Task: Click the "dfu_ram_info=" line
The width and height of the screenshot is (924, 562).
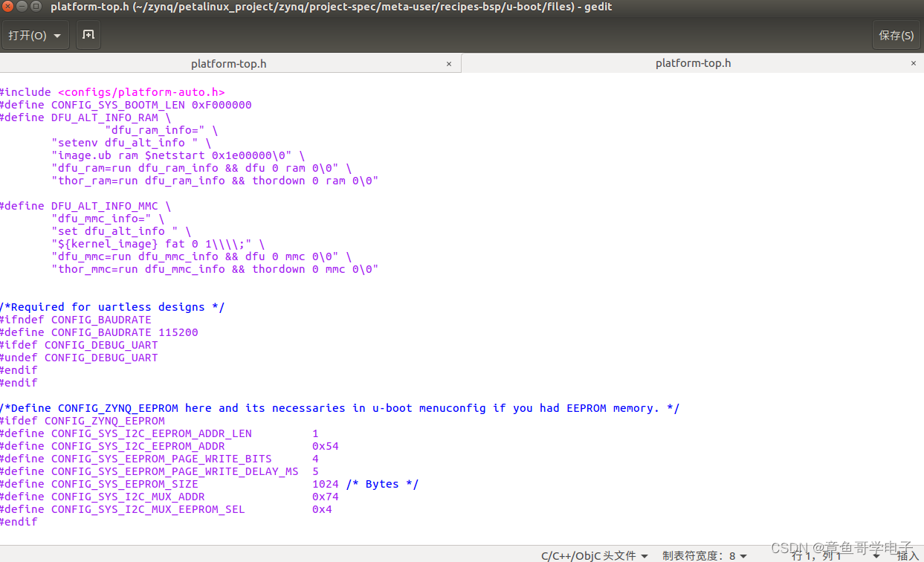Action: [161, 130]
